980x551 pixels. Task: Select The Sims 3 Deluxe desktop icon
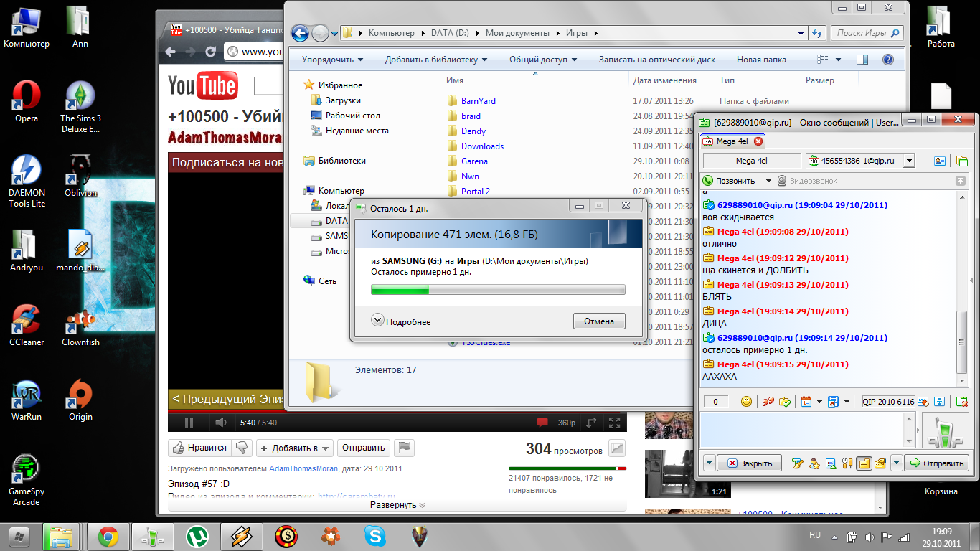80,108
